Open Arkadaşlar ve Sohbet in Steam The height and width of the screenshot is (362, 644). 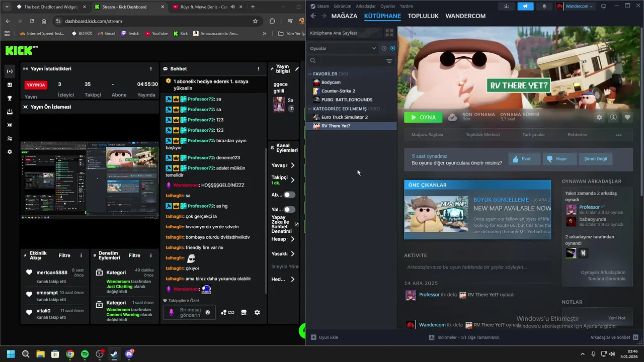pos(614,337)
